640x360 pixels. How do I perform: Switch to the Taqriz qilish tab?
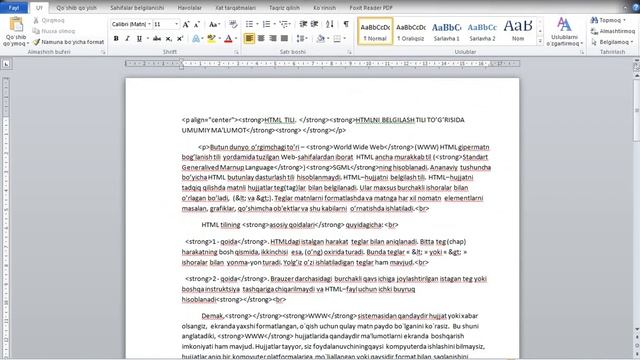click(284, 8)
